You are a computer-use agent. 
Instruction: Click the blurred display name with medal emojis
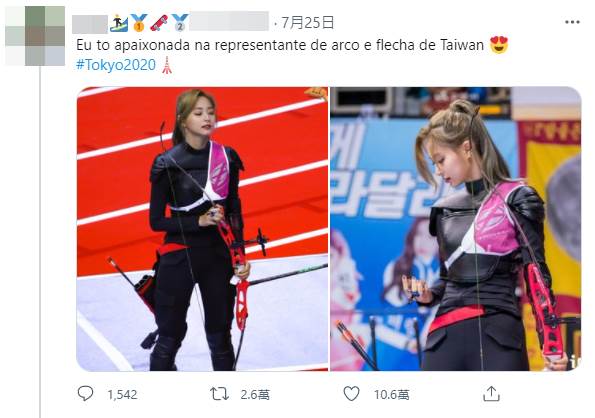[x=170, y=23]
